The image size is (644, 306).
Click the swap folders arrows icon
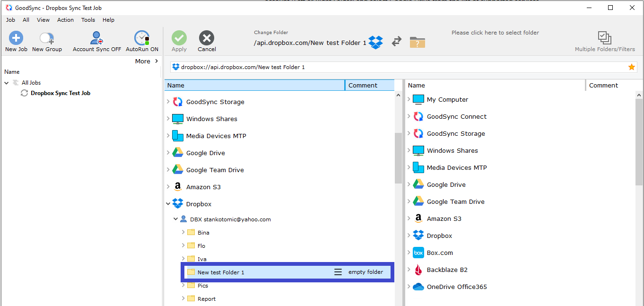(397, 42)
